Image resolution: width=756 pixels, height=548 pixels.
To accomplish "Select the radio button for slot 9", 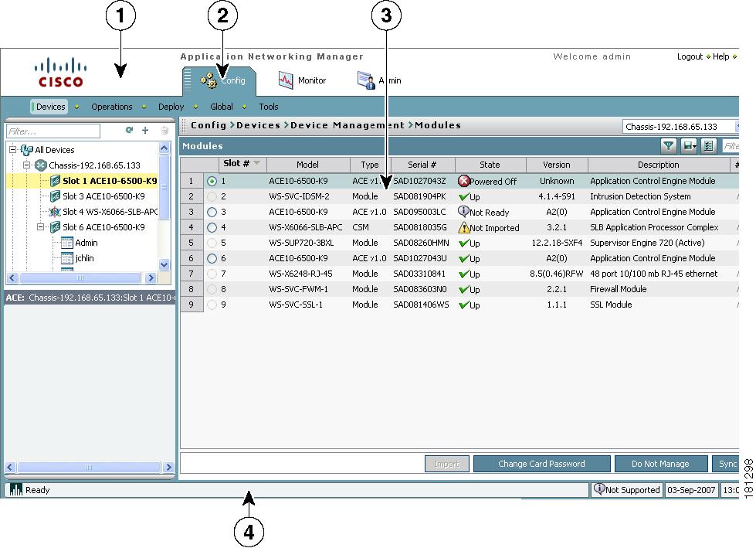I will [212, 305].
